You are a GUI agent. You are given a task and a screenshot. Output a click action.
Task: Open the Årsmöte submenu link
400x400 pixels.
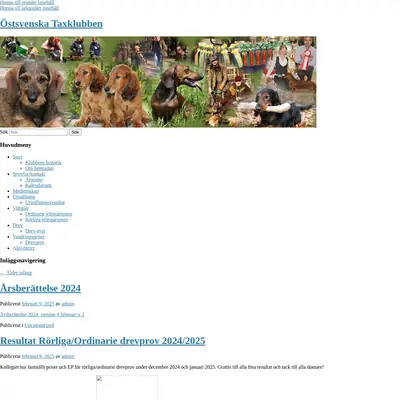pos(34,180)
